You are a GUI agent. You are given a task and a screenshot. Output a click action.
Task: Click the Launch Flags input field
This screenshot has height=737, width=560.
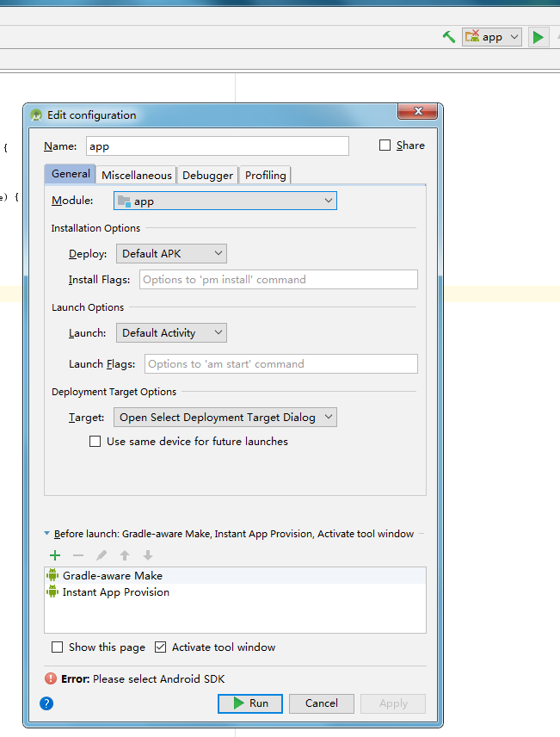[281, 364]
